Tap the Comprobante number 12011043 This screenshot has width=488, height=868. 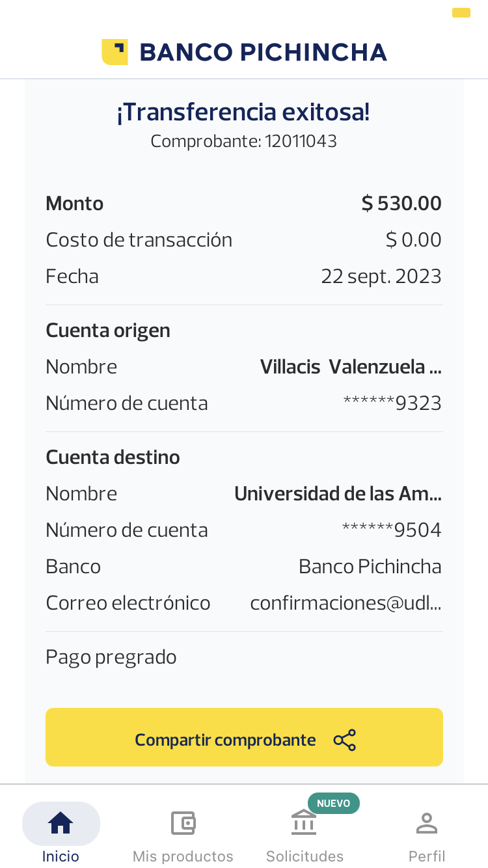click(x=301, y=141)
